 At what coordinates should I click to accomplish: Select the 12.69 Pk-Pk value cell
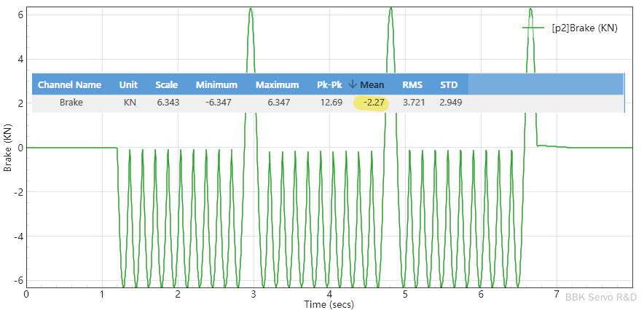[x=331, y=103]
